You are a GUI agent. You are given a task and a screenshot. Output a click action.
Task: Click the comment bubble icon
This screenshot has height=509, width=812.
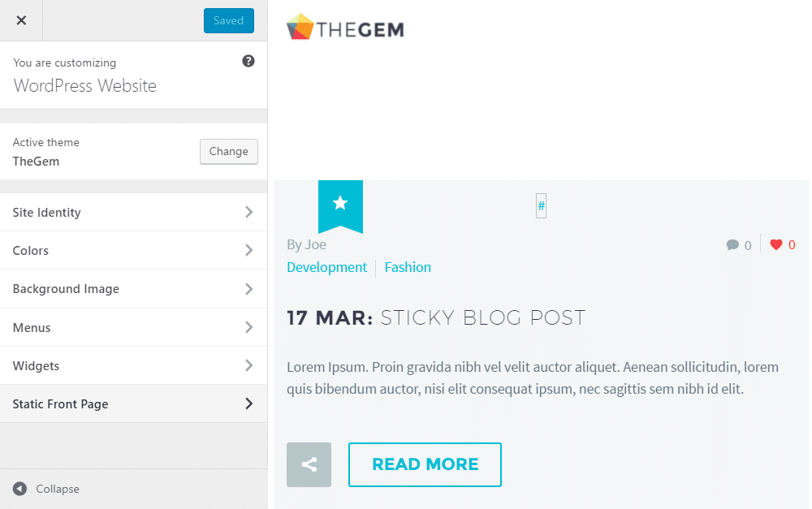733,244
